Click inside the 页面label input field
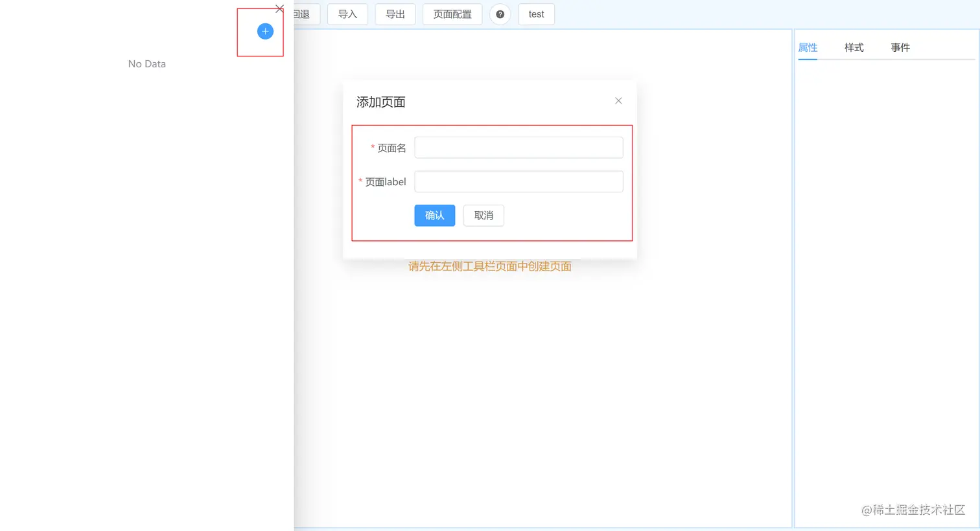 point(518,181)
